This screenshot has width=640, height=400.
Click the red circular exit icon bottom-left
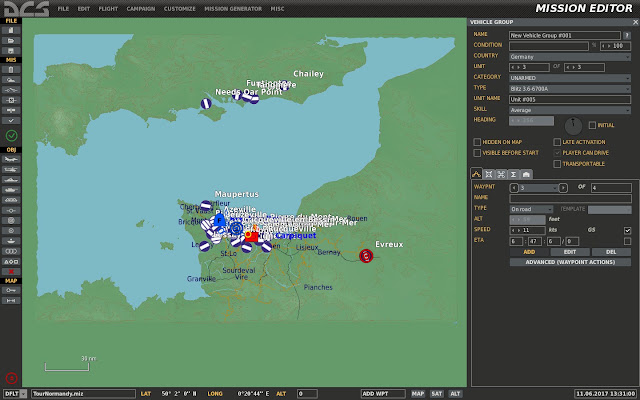[11, 378]
